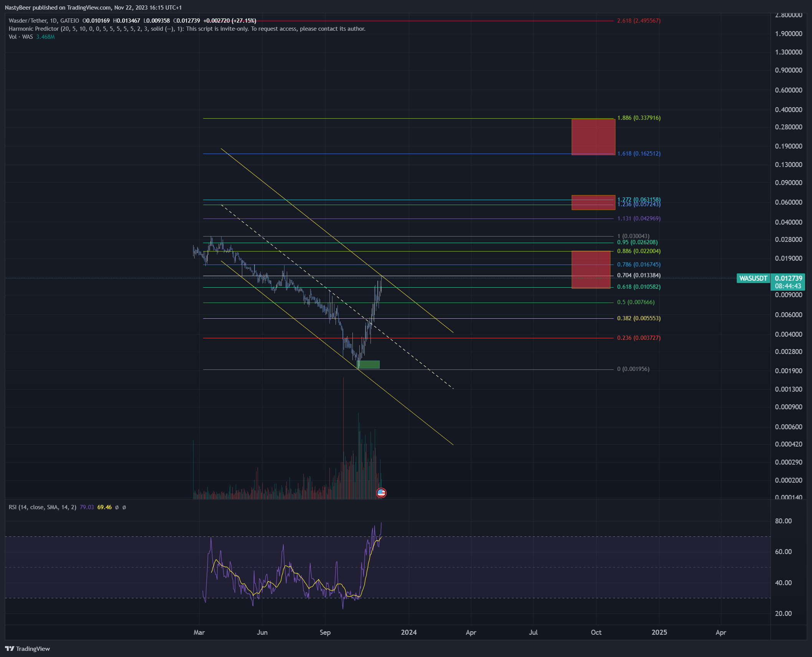Select the Harmonic Predictor indicator legend
812x657 pixels.
187,29
